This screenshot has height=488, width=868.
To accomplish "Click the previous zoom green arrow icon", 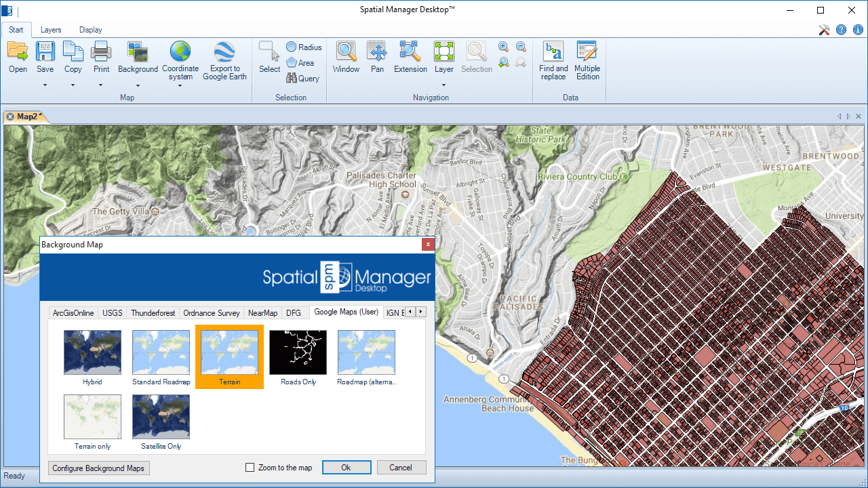I will pyautogui.click(x=503, y=62).
